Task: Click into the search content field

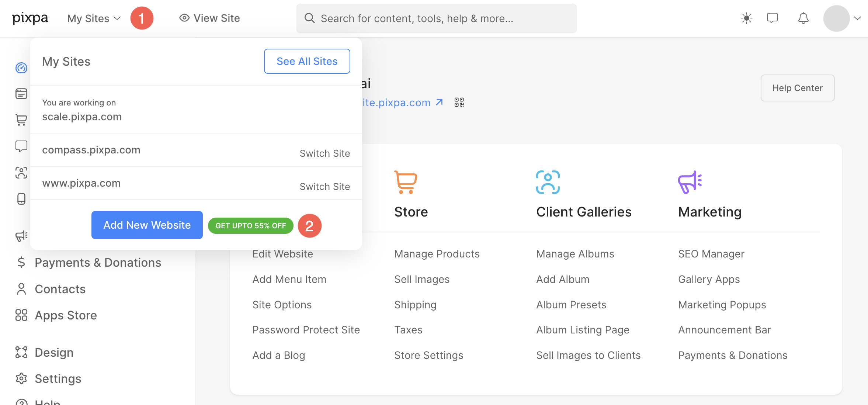Action: coord(436,18)
